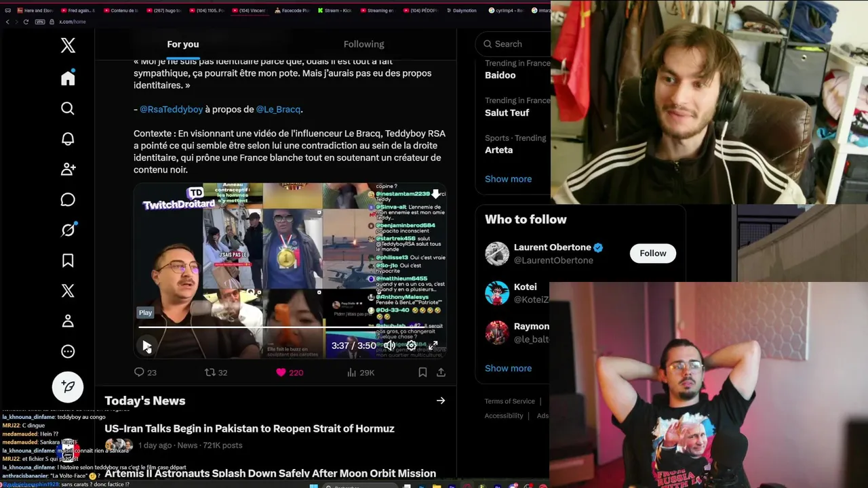Expand the More circle-dots menu in sidebar
The height and width of the screenshot is (488, 868).
click(68, 351)
